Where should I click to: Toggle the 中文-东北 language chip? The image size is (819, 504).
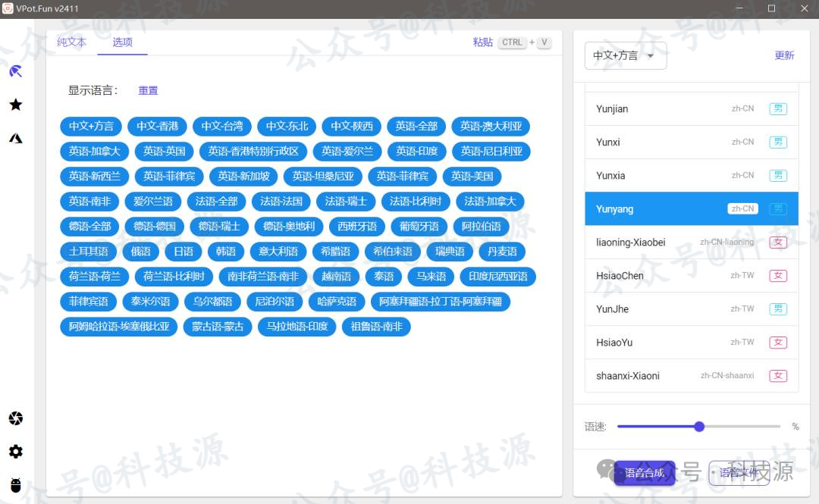[287, 127]
